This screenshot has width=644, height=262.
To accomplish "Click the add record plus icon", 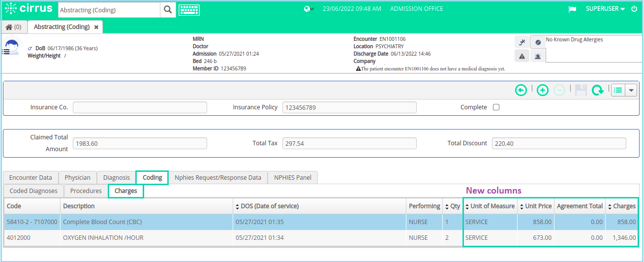I will (x=542, y=90).
